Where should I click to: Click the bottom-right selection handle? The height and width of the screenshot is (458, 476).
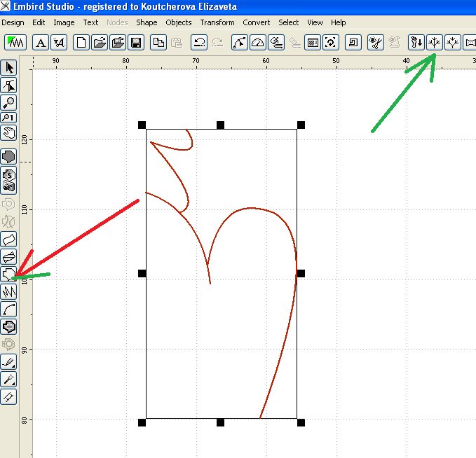pyautogui.click(x=301, y=422)
